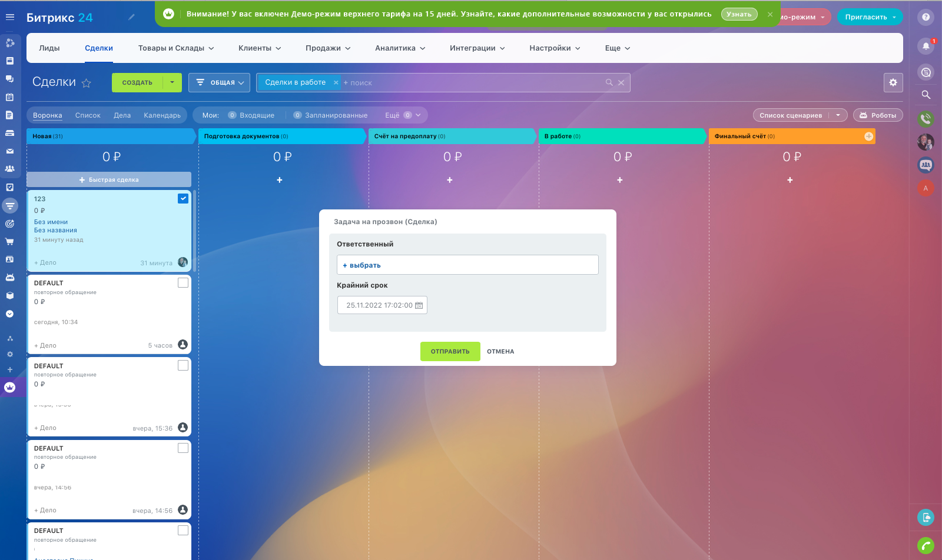Open the workgroups people icon in left sidebar
Image resolution: width=942 pixels, height=560 pixels.
click(x=9, y=169)
